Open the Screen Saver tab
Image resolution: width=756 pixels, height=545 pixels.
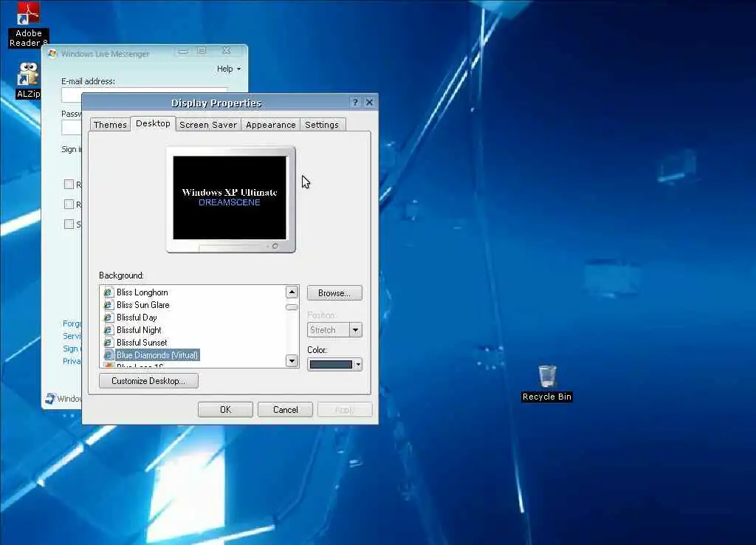pos(208,125)
